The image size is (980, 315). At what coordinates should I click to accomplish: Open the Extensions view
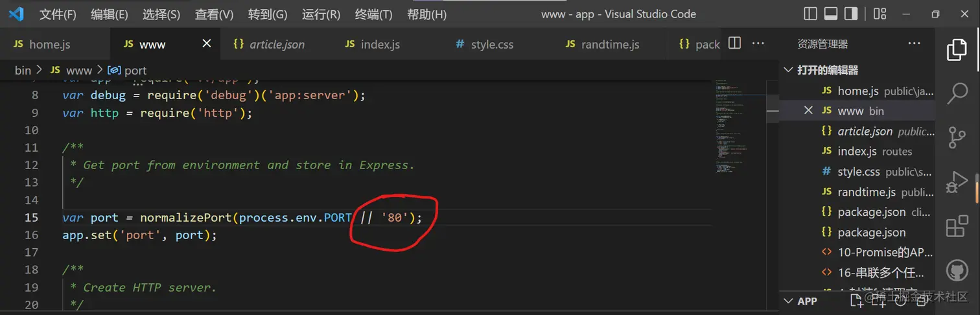957,226
